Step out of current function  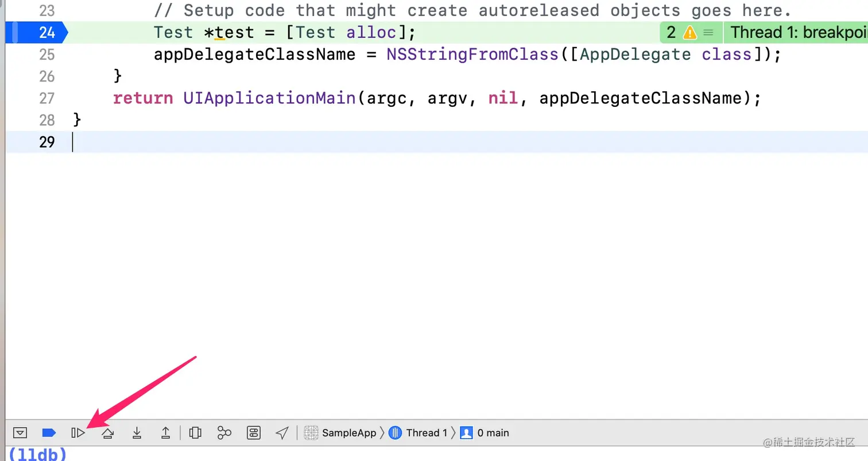click(165, 433)
